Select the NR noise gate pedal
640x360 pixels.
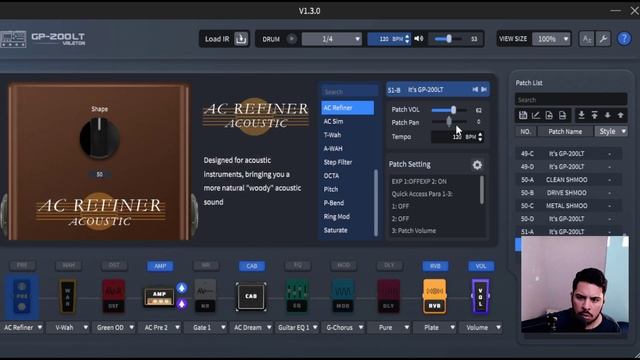click(205, 297)
